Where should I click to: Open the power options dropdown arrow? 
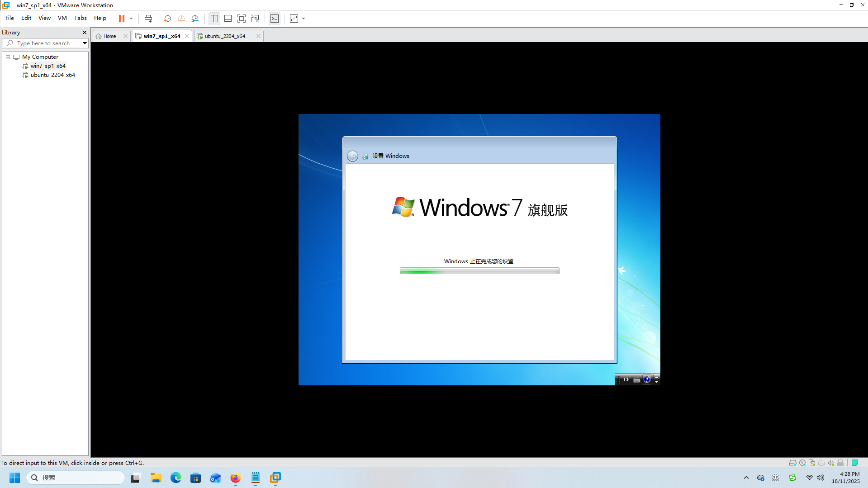pos(131,19)
